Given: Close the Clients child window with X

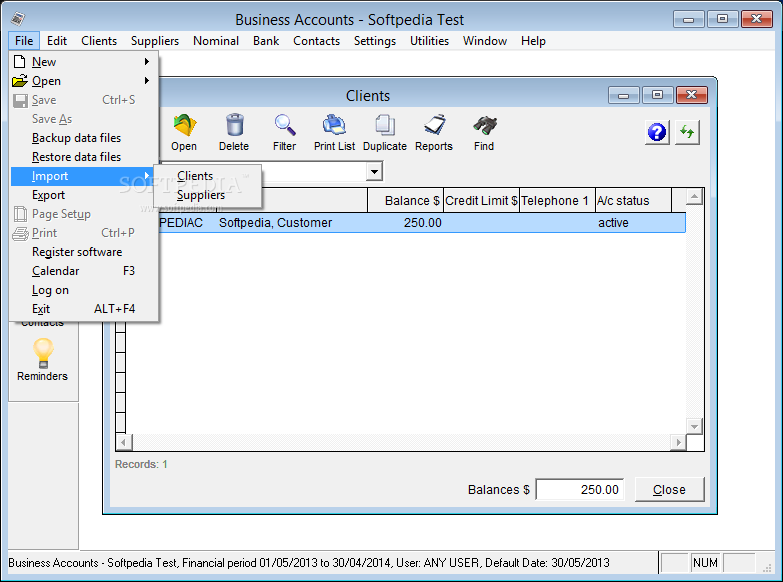Looking at the screenshot, I should click(x=692, y=95).
